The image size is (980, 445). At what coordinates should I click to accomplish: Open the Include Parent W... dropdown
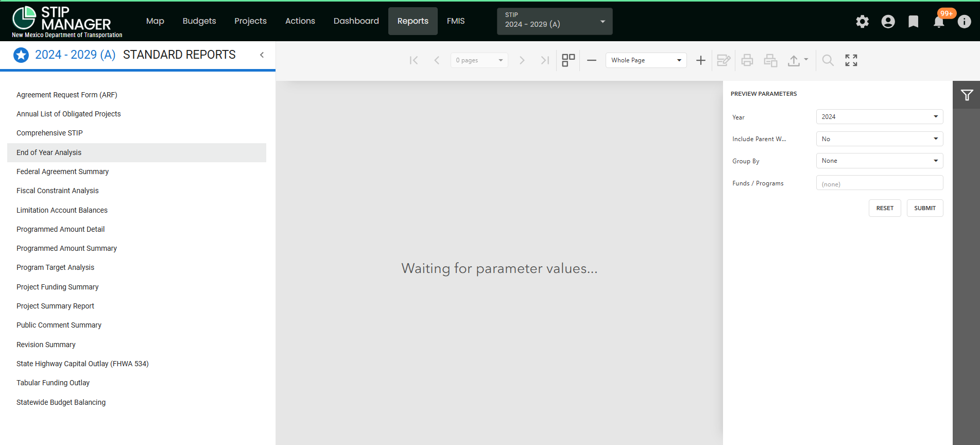[x=880, y=139]
